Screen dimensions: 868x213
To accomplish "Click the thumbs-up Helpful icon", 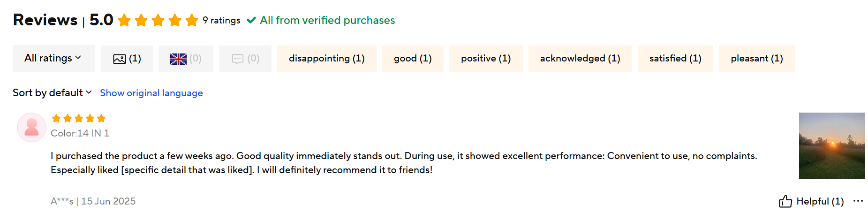I will (x=785, y=201).
